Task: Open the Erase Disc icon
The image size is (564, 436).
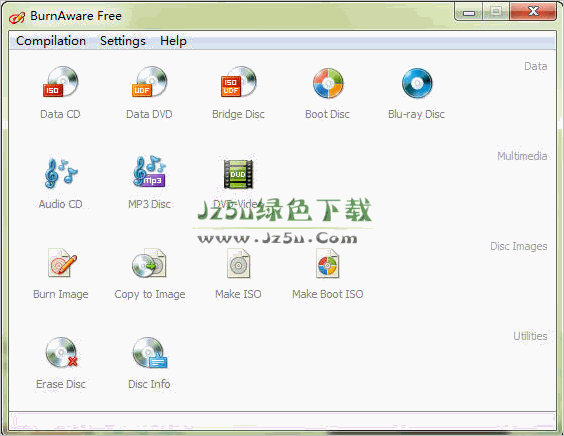Action: click(62, 352)
